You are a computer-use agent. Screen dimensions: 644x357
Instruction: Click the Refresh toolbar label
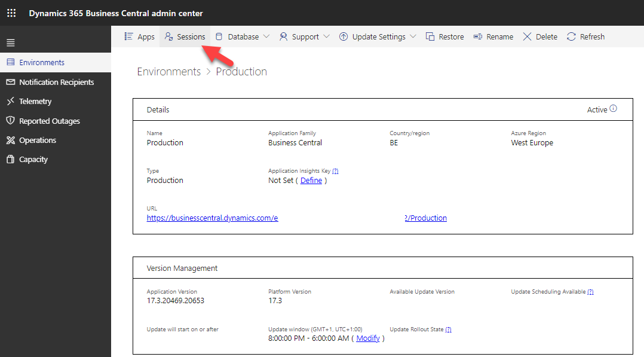[x=592, y=37]
